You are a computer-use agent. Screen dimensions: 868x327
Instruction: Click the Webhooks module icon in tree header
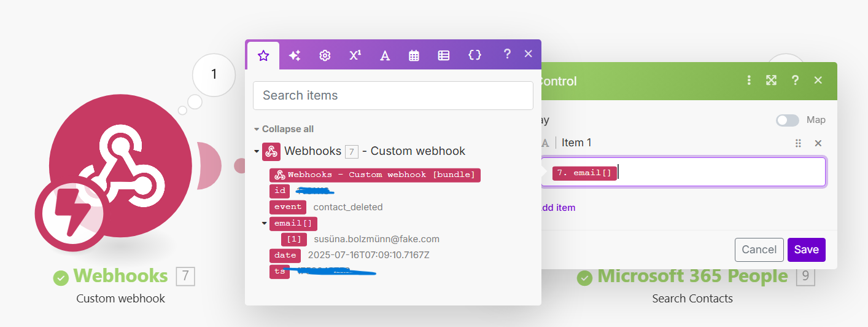(272, 151)
